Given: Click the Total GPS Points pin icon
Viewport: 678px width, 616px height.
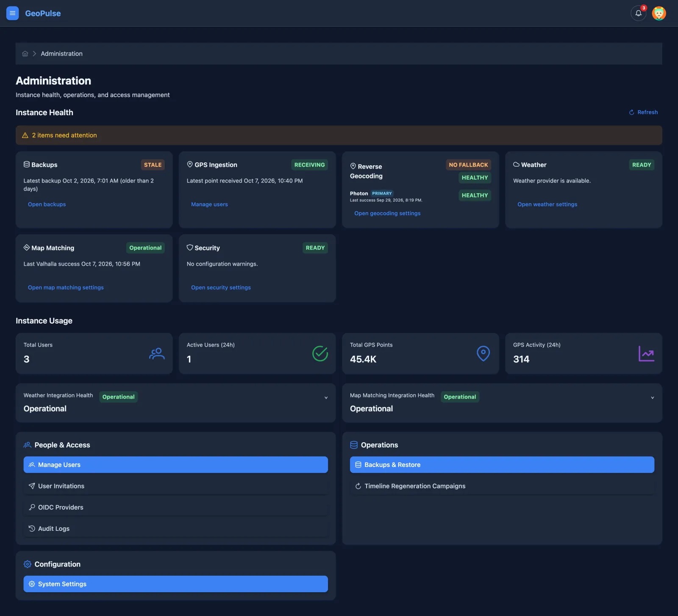Looking at the screenshot, I should click(483, 353).
